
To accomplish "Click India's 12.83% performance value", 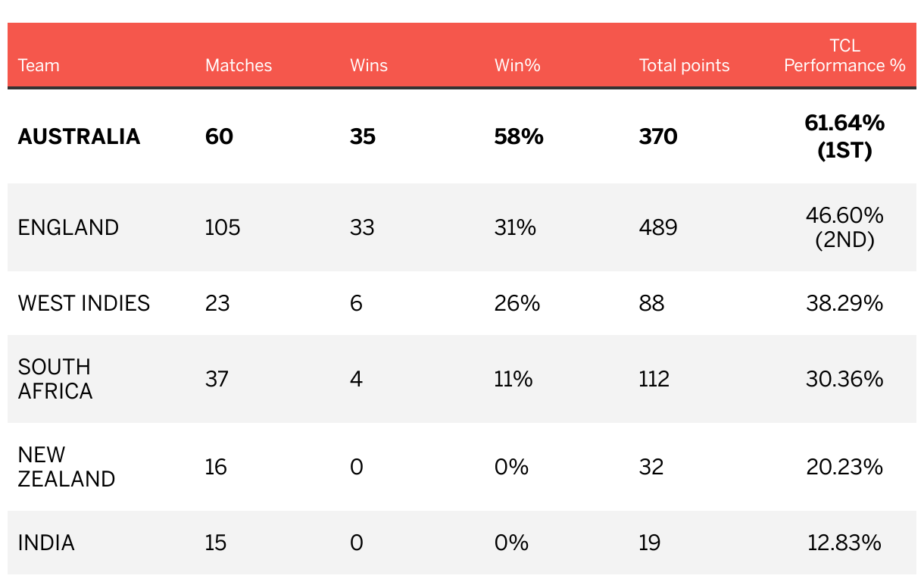I will coord(844,543).
